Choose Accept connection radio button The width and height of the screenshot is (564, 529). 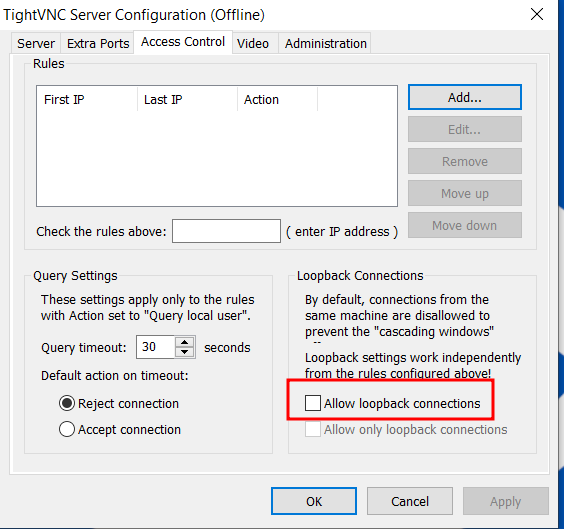67,429
